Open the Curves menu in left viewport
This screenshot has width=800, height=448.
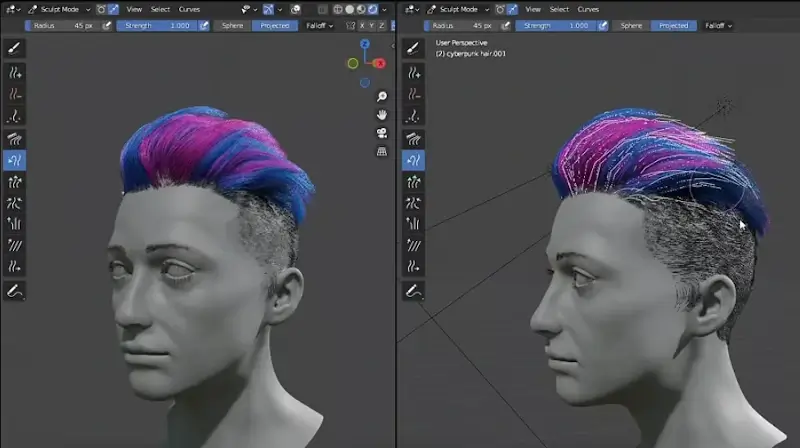(x=189, y=9)
